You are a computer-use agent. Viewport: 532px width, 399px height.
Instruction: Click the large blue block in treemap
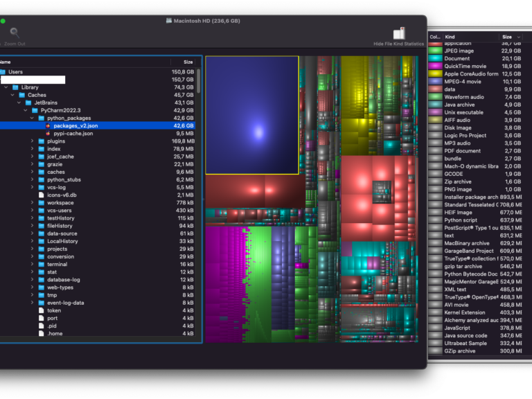click(x=252, y=114)
